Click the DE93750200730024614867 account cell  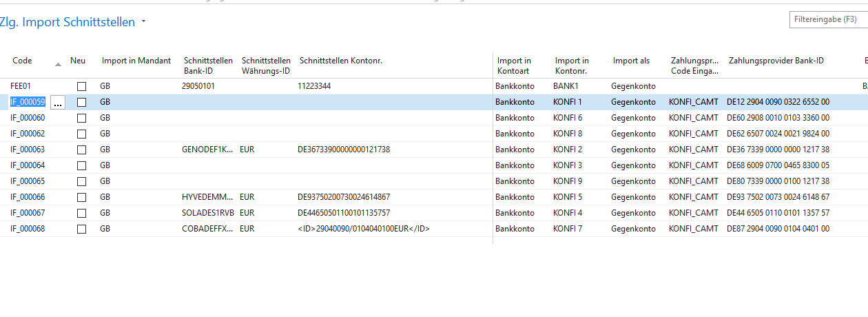tap(344, 197)
